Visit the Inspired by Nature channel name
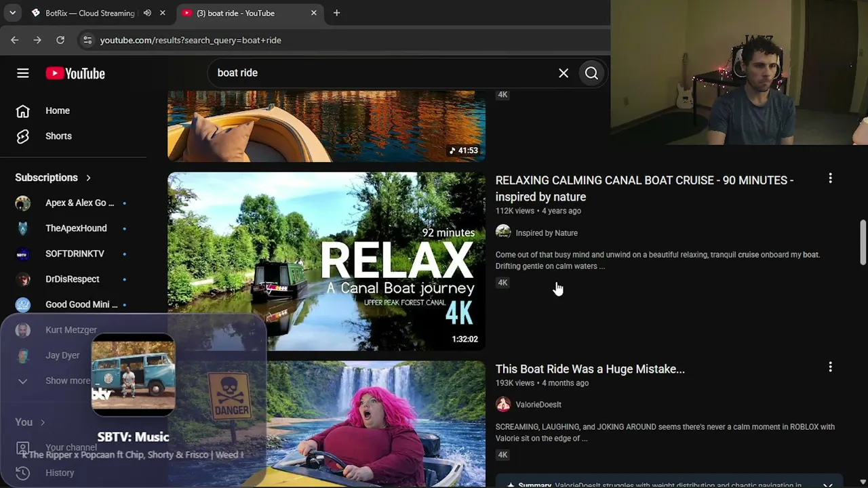The width and height of the screenshot is (868, 488). pos(547,233)
